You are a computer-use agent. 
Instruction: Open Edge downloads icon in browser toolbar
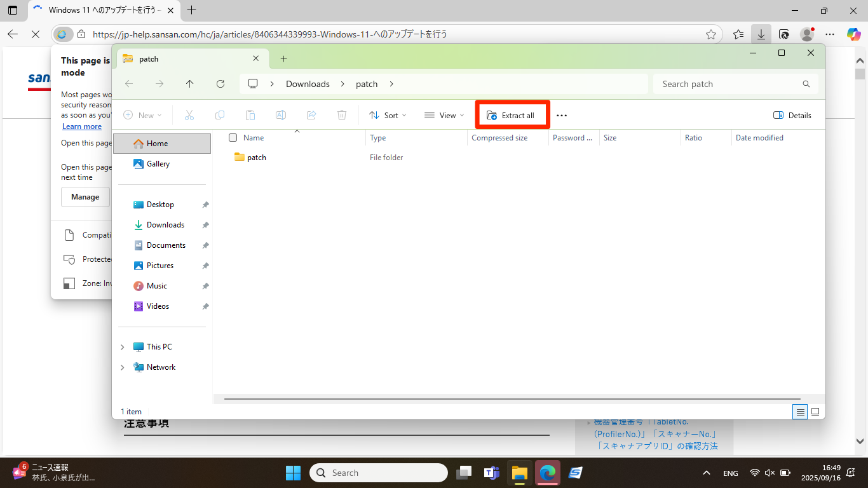coord(761,34)
